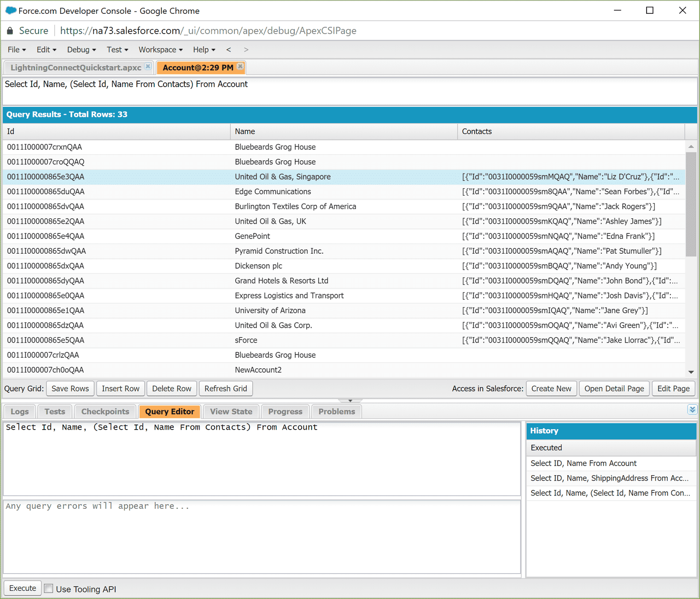Click the back navigation arrow in menu bar
This screenshot has width=700, height=599.
coord(228,50)
